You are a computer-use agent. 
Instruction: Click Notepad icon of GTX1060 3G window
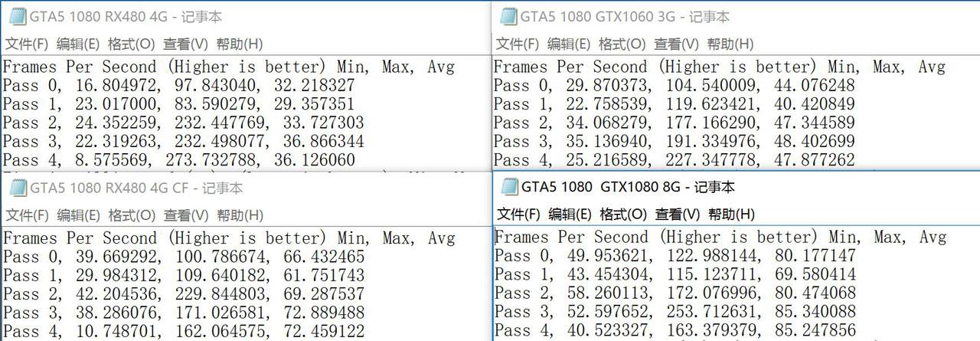tap(508, 16)
